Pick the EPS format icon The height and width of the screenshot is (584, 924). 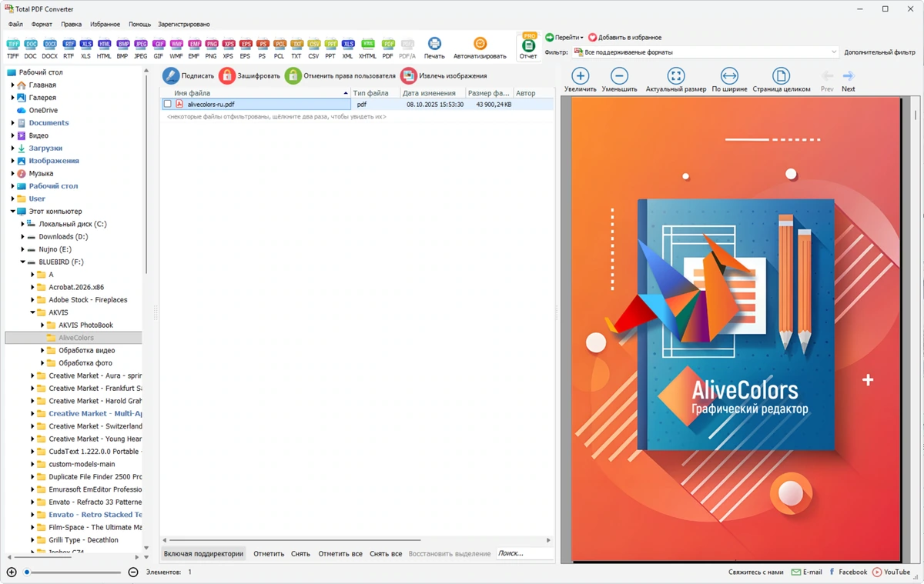click(246, 49)
